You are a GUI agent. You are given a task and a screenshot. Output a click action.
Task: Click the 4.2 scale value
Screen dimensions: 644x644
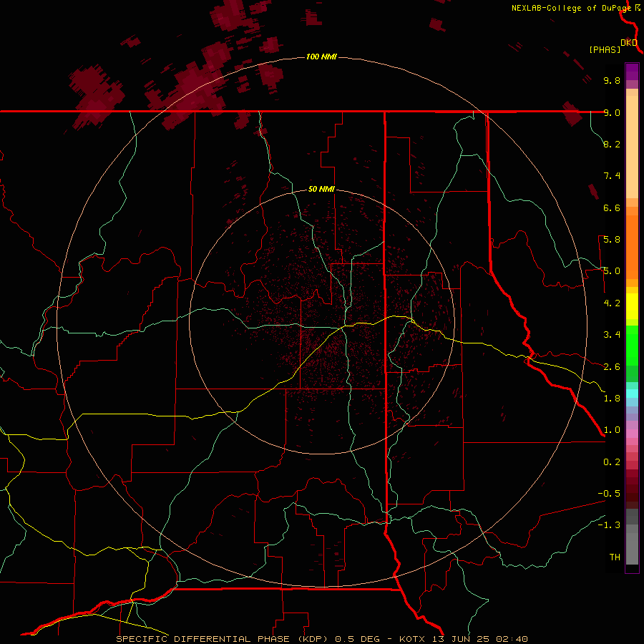(x=612, y=303)
